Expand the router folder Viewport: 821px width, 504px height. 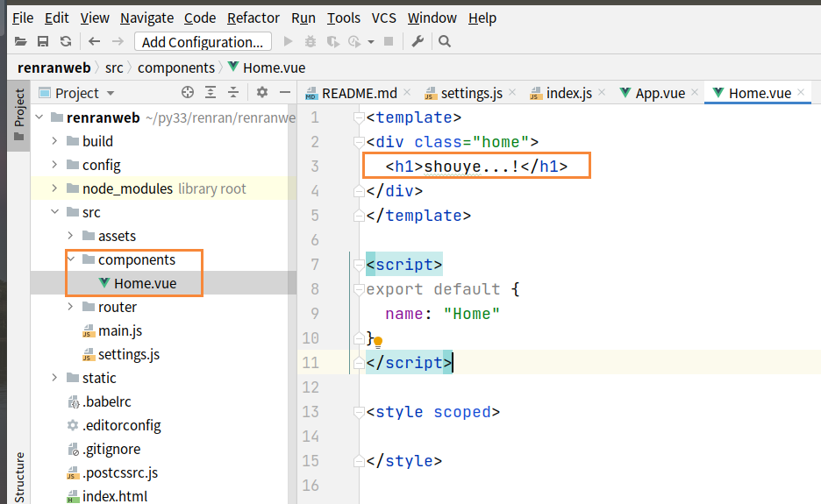click(x=71, y=306)
